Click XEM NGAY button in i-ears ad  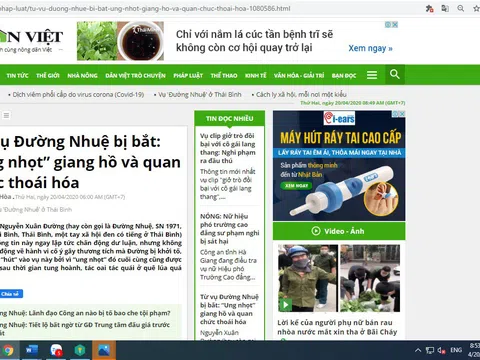(296, 186)
